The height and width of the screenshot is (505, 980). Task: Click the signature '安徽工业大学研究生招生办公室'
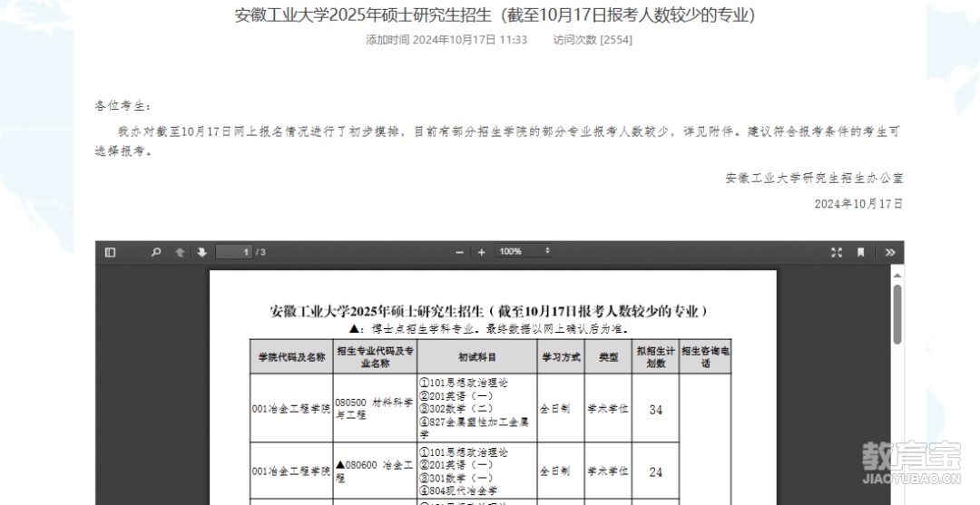[814, 178]
